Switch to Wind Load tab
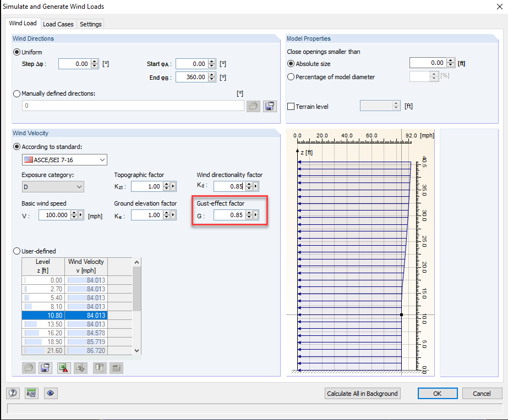The width and height of the screenshot is (508, 420). click(x=23, y=23)
